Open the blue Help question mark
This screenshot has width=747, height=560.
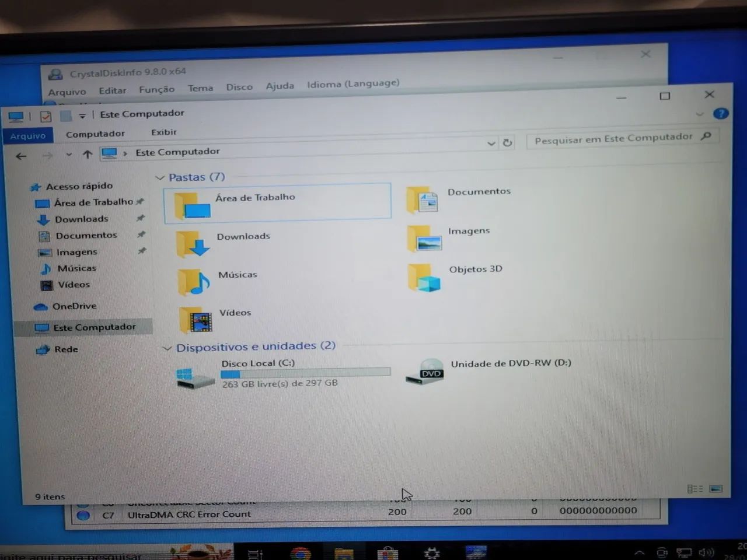721,113
